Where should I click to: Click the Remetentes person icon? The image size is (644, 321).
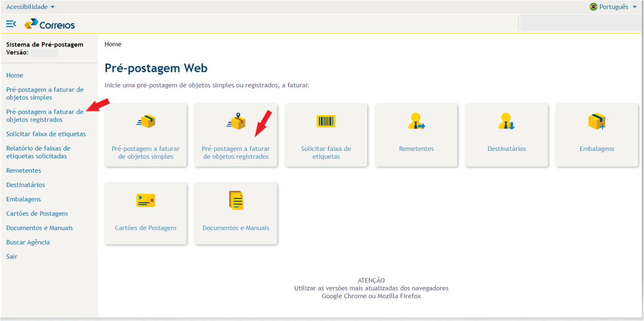tap(416, 121)
